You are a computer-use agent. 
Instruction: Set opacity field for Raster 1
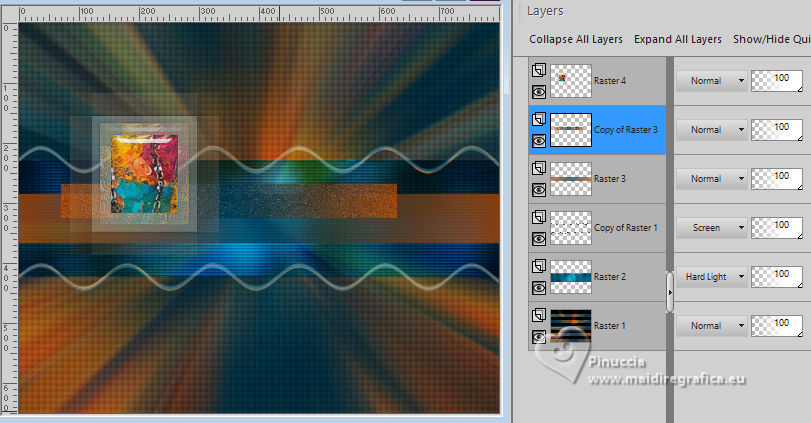[x=777, y=326]
